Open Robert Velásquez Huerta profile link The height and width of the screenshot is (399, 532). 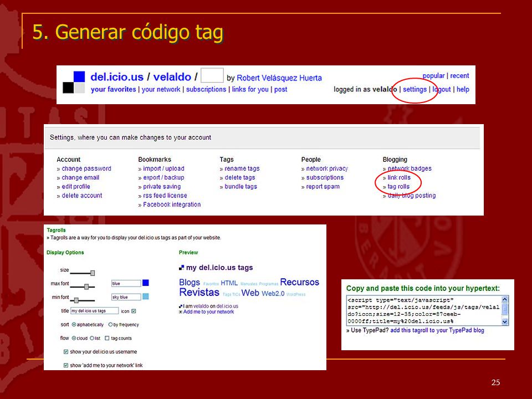pos(279,78)
